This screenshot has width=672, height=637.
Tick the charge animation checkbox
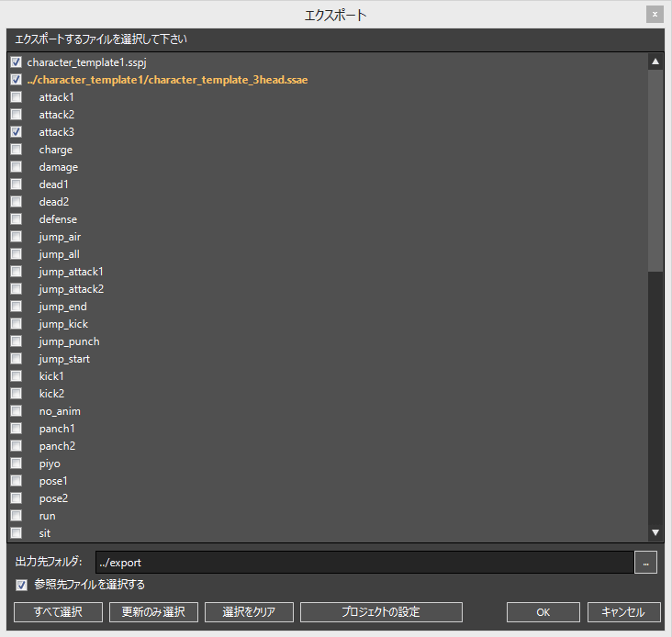(17, 150)
